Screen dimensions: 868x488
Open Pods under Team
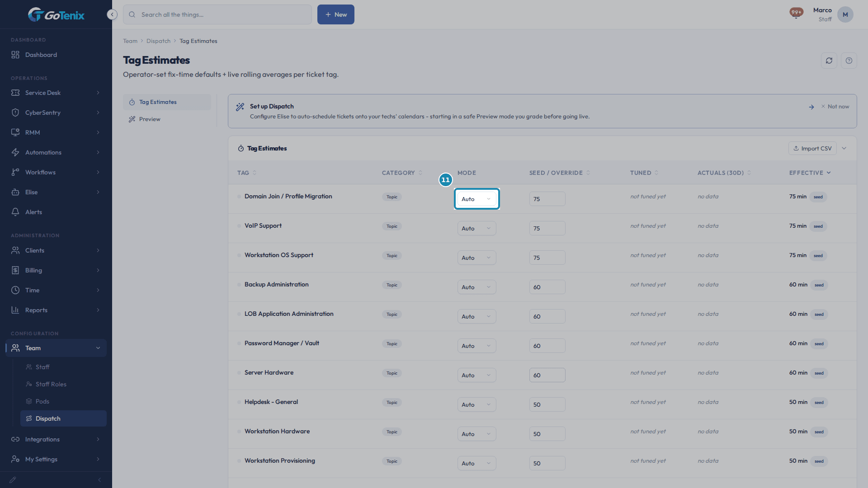point(63,401)
